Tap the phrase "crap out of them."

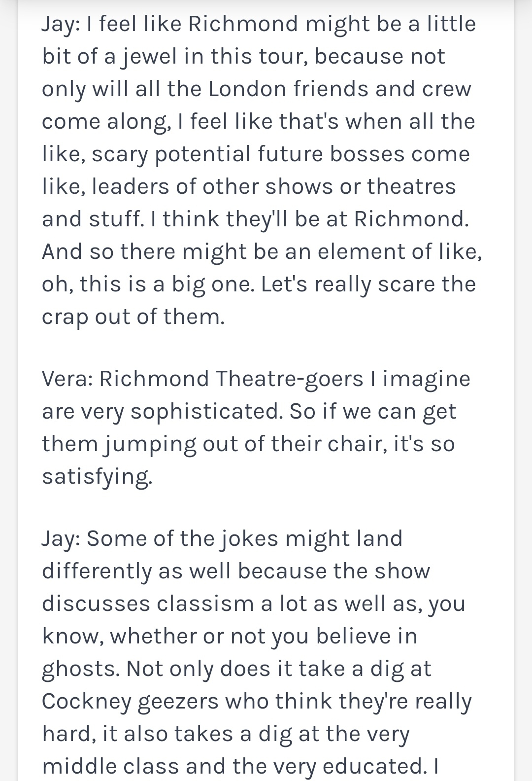coord(133,318)
